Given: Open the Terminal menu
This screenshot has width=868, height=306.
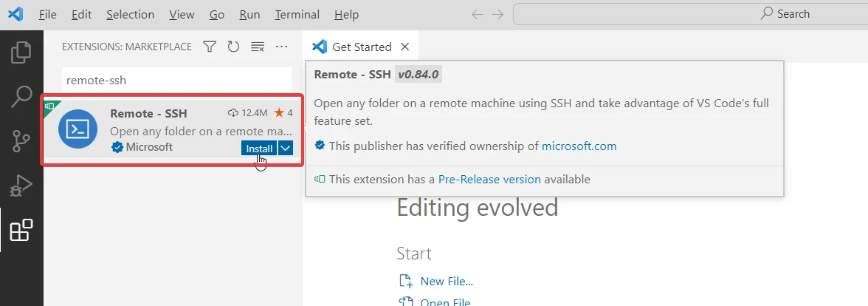Looking at the screenshot, I should 297,15.
